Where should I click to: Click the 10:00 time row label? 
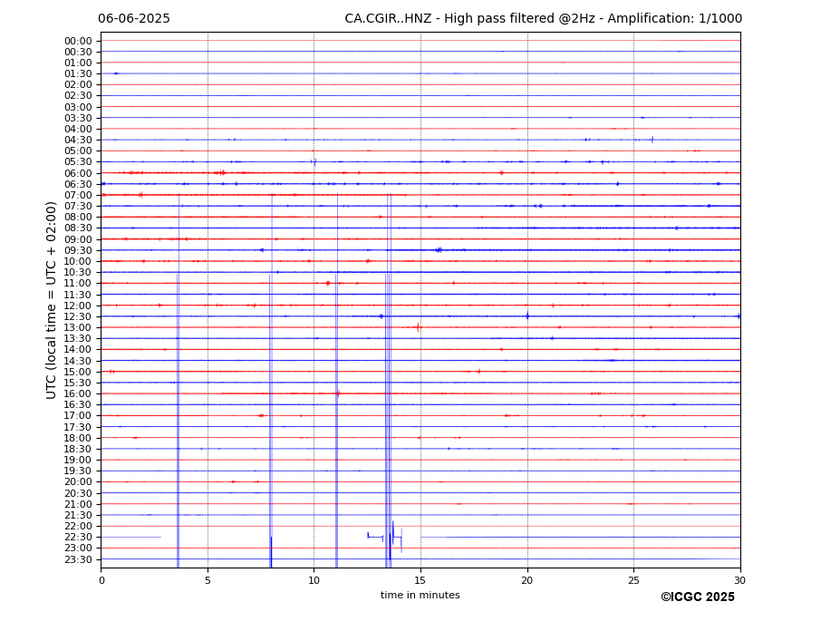78,262
